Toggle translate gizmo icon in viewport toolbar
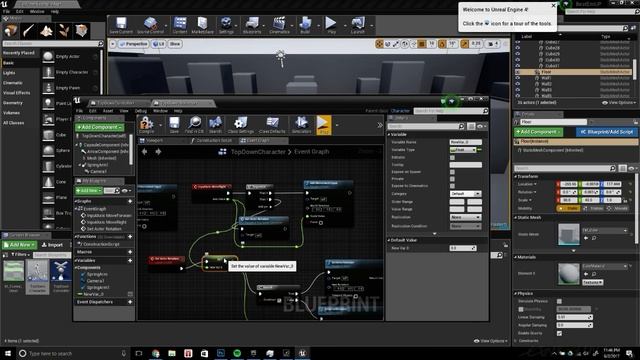Image resolution: width=640 pixels, height=360 pixels. (x=379, y=44)
